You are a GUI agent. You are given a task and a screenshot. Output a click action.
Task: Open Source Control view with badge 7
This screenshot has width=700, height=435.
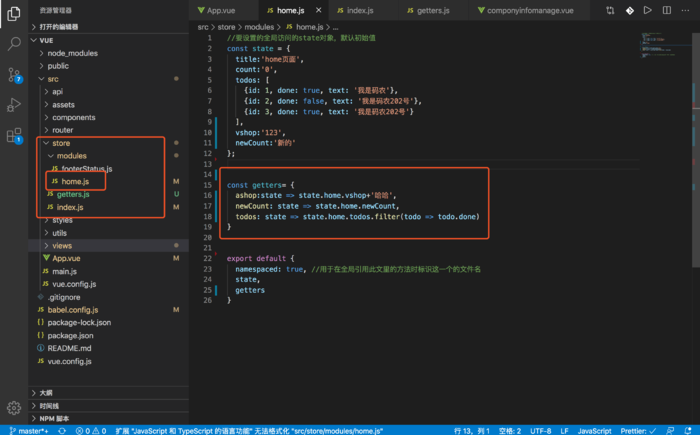pos(14,75)
